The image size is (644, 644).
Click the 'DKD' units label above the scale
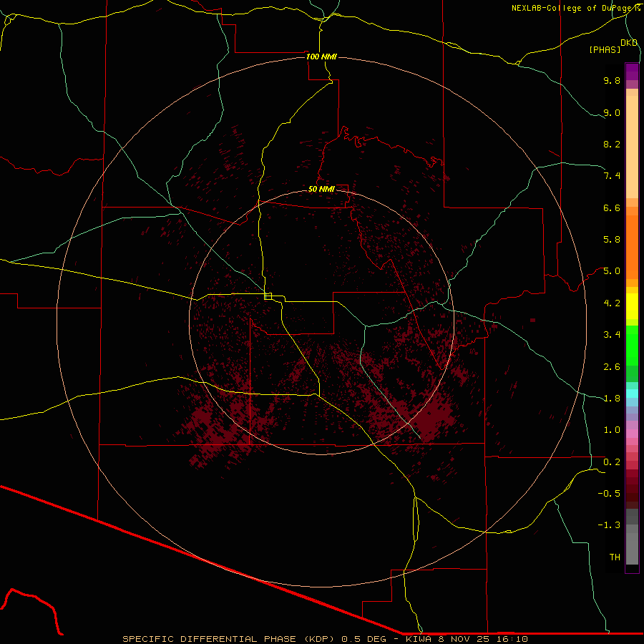click(629, 43)
